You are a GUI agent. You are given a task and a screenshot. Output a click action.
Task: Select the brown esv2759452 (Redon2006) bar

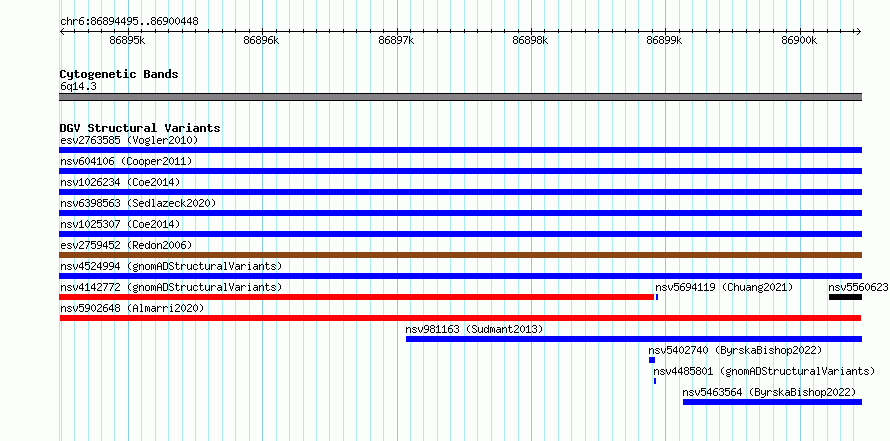(460, 255)
